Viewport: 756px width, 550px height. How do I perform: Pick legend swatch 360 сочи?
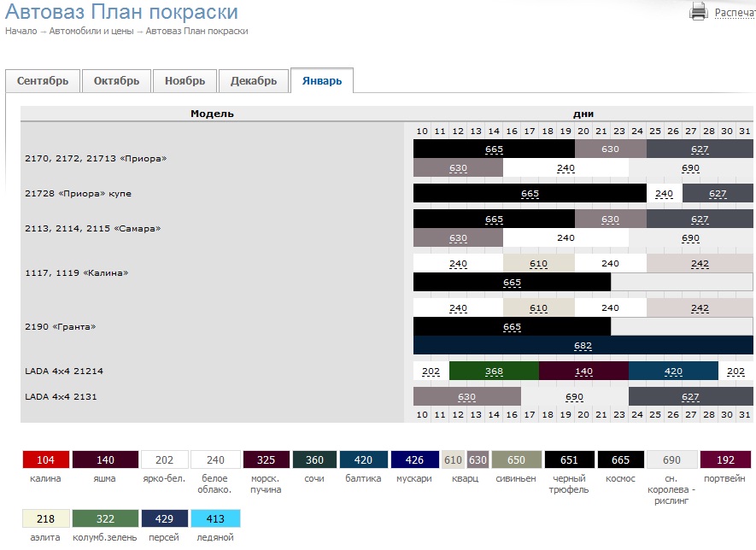[x=315, y=459]
